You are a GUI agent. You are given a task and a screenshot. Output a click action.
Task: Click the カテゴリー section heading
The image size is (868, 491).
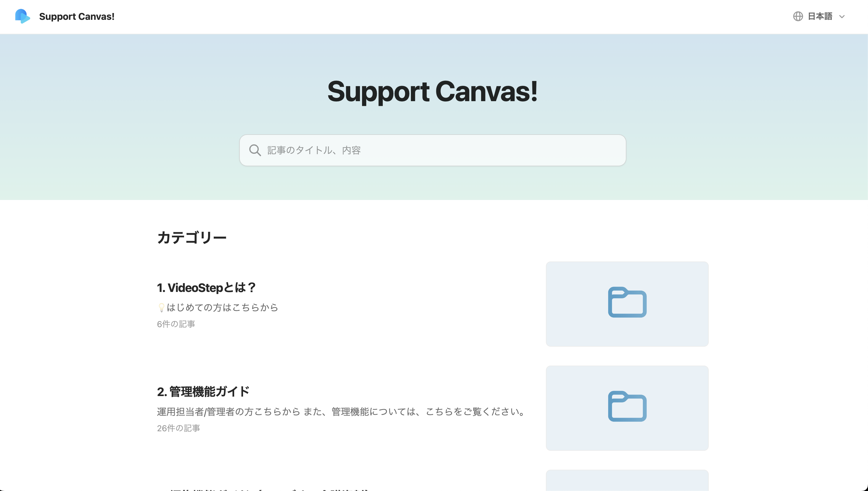tap(192, 238)
